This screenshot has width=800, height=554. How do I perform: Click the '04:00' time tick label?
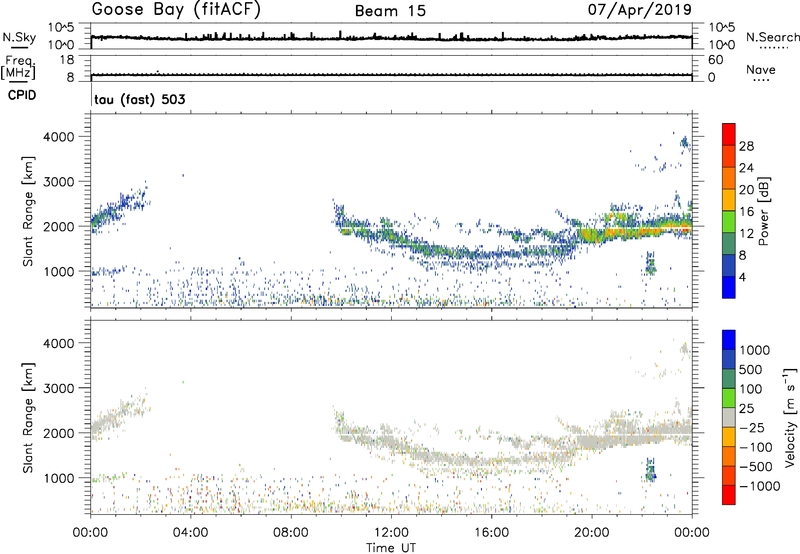coord(190,533)
